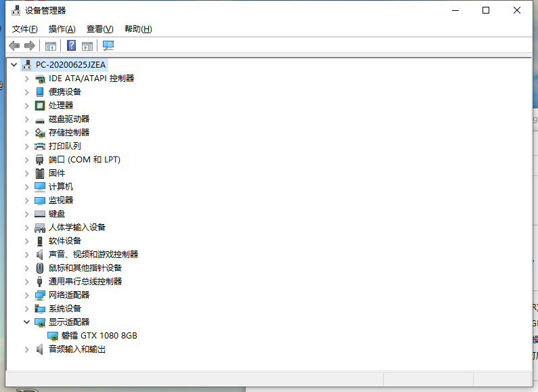The width and height of the screenshot is (538, 392).
Task: Expand the 磁盘驱动器 node arrow
Action: [27, 119]
